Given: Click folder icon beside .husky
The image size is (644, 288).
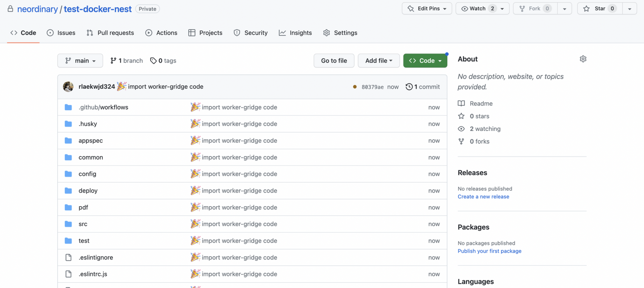Looking at the screenshot, I should pos(68,124).
